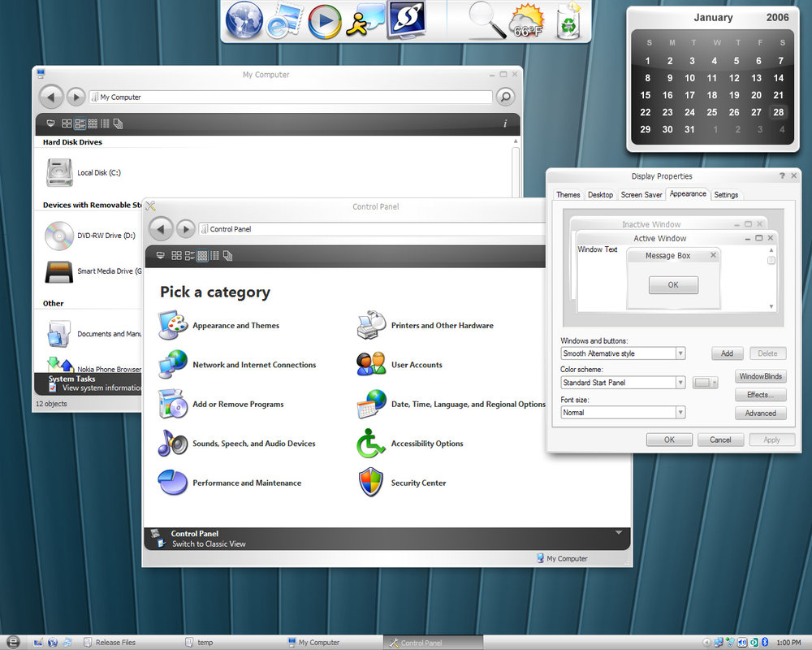The width and height of the screenshot is (812, 650).
Task: Open the monitor S icon in dock
Action: coord(407,20)
